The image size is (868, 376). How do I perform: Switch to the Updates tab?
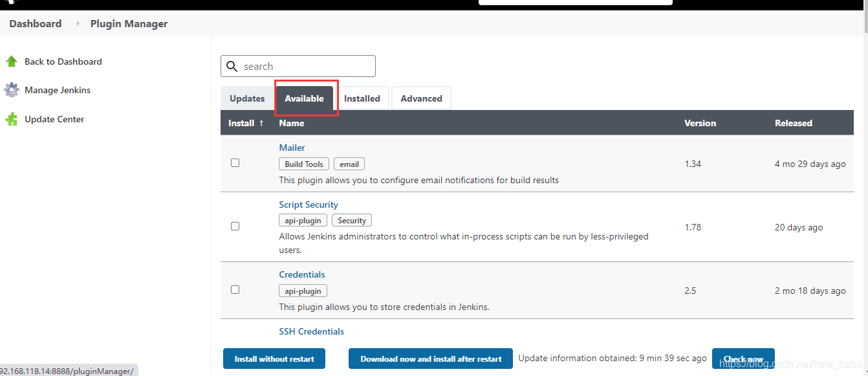pos(247,98)
